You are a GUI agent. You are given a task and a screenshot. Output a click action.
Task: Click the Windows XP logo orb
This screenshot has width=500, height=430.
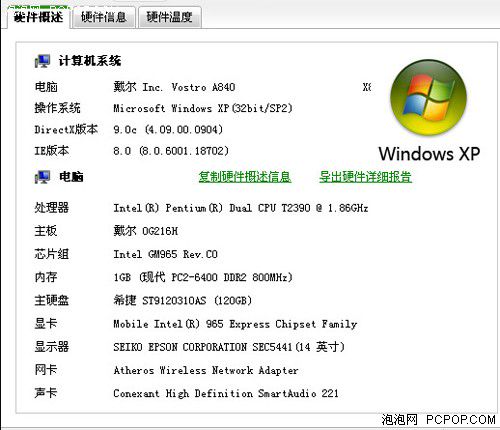[428, 97]
